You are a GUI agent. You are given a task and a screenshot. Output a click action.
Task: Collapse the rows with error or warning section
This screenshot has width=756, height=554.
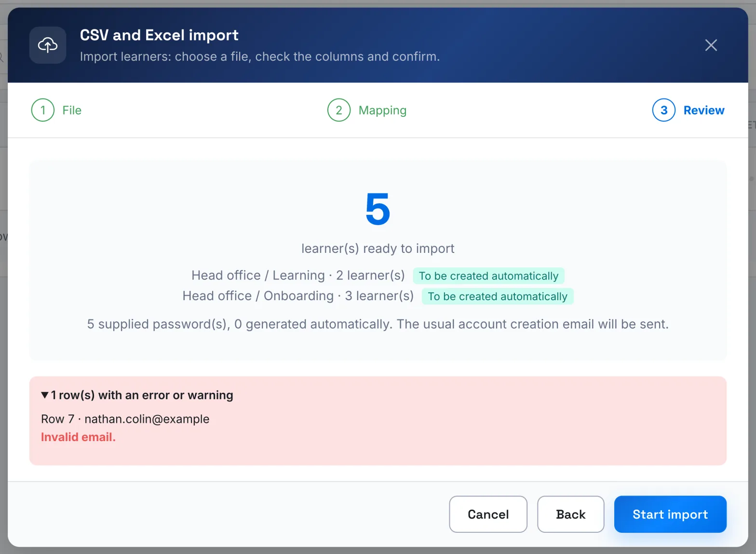[x=137, y=395]
